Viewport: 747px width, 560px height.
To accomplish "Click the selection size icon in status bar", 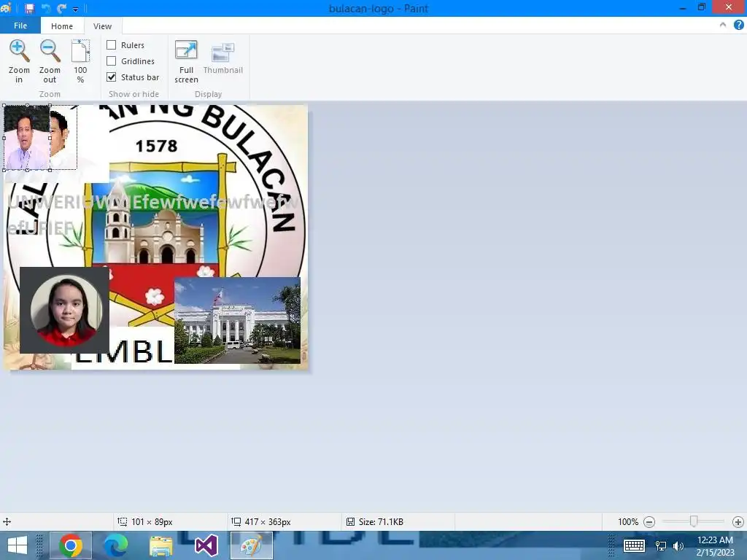I will (123, 522).
